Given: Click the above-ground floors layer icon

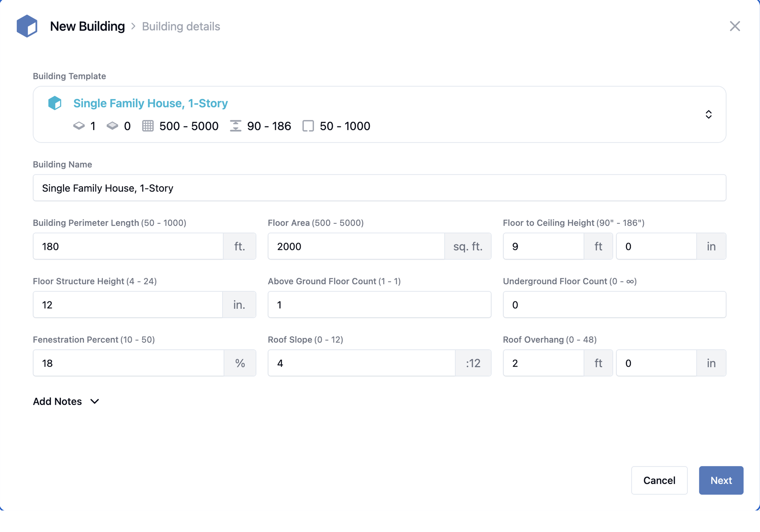Looking at the screenshot, I should pos(79,126).
